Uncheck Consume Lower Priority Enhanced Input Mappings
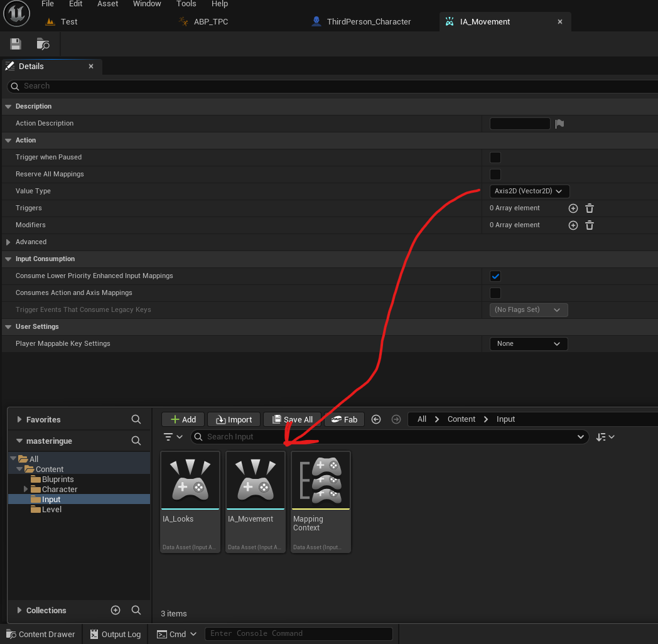Screen dimensions: 658x644 495,276
